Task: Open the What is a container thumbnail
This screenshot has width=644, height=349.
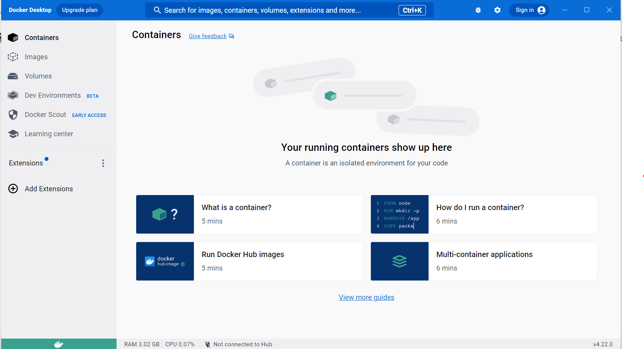Action: coord(165,214)
